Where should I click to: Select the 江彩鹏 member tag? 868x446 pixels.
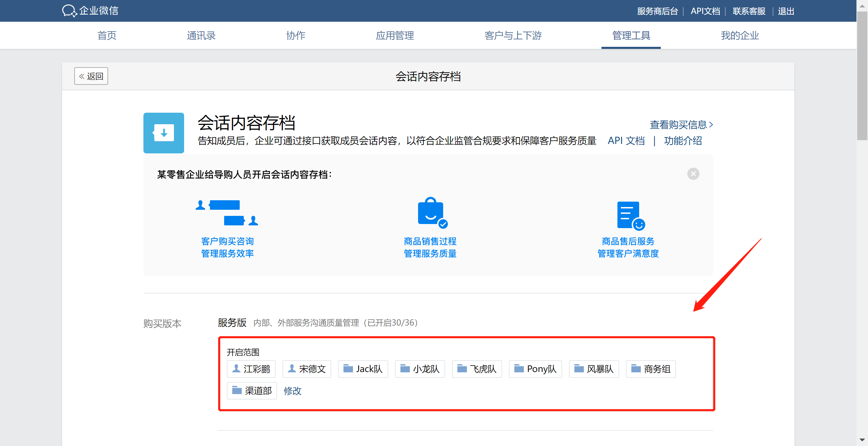pos(251,369)
